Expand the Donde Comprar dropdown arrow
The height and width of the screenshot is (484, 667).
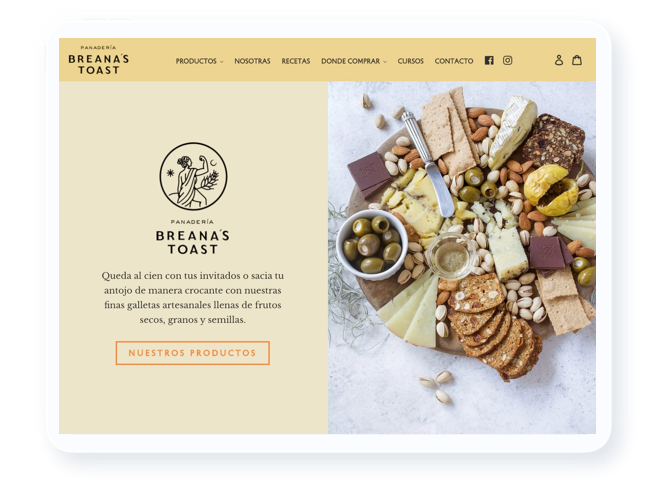[385, 62]
